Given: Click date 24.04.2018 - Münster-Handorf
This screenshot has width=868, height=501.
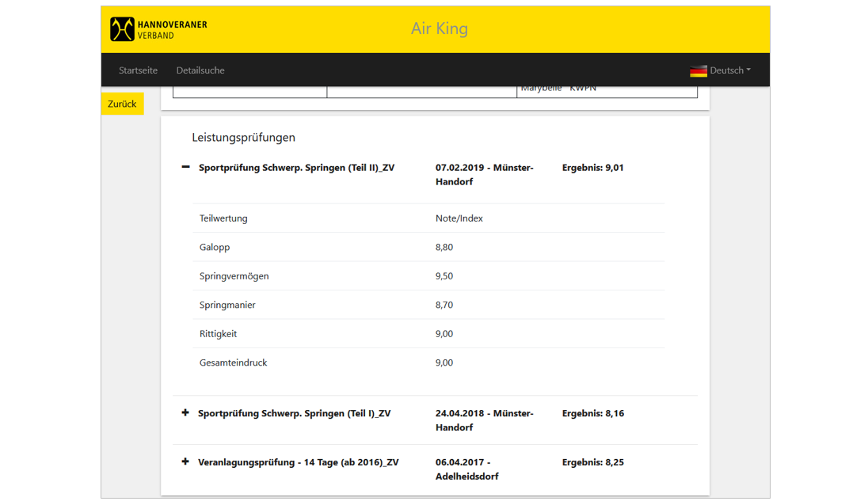Looking at the screenshot, I should tap(485, 420).
